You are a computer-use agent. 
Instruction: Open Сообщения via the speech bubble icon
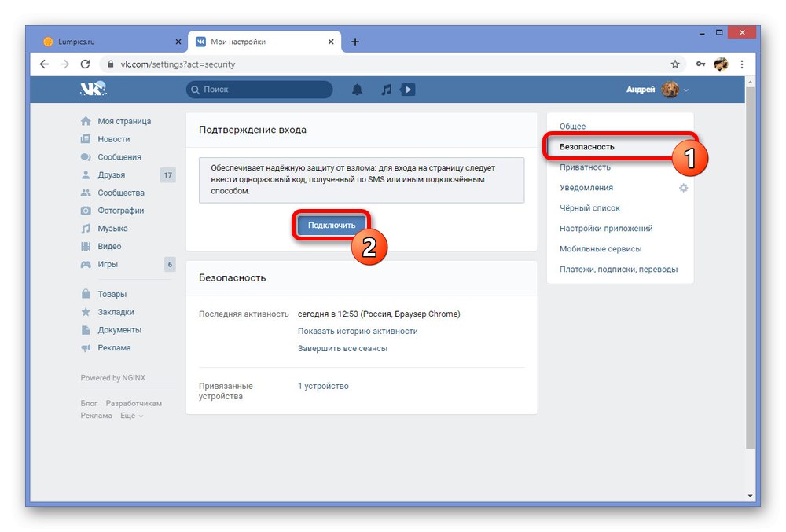point(86,156)
